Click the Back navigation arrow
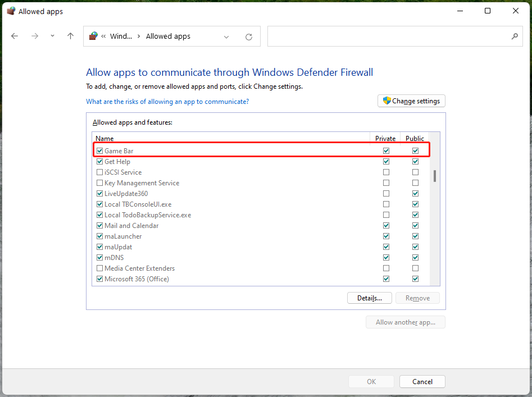Viewport: 532px width, 397px height. click(x=15, y=36)
